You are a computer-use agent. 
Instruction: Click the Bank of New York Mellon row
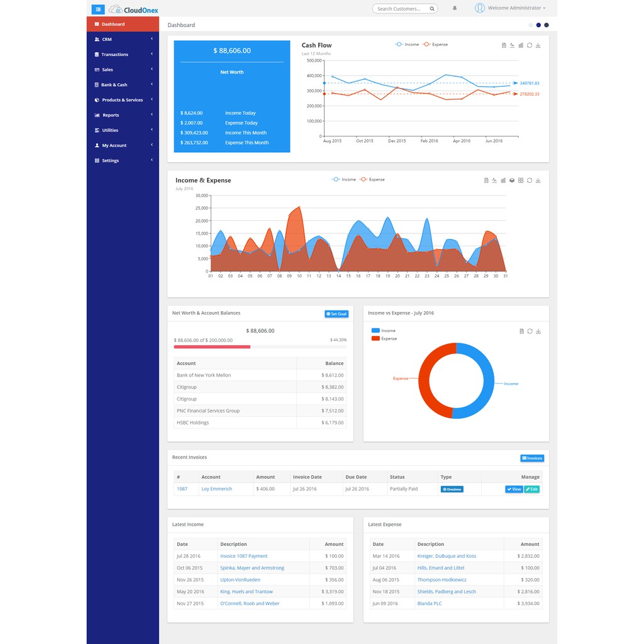260,375
